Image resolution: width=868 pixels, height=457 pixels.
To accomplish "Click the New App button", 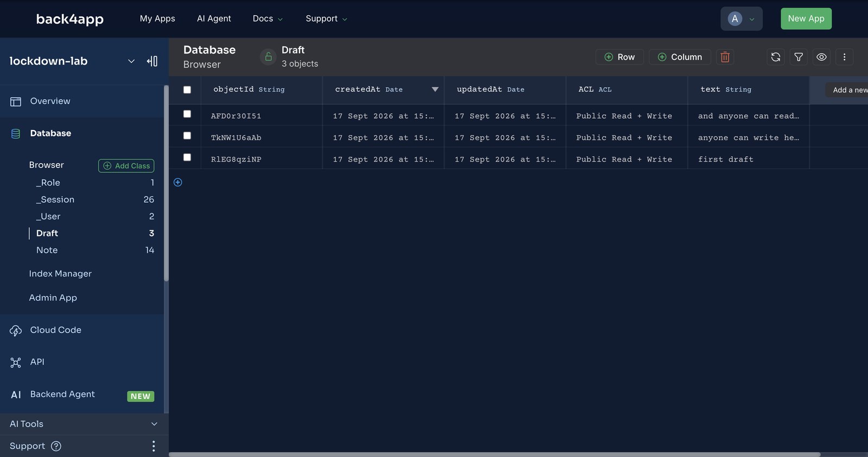I will tap(806, 19).
